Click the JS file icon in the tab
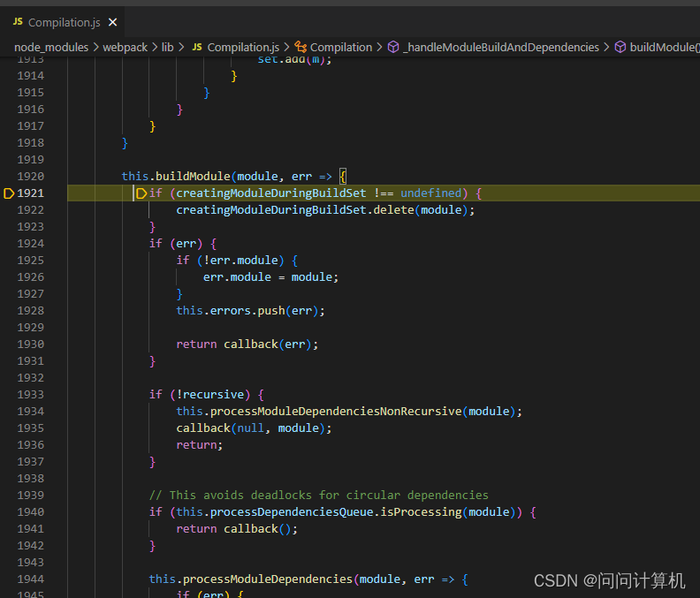This screenshot has height=598, width=700. [18, 21]
